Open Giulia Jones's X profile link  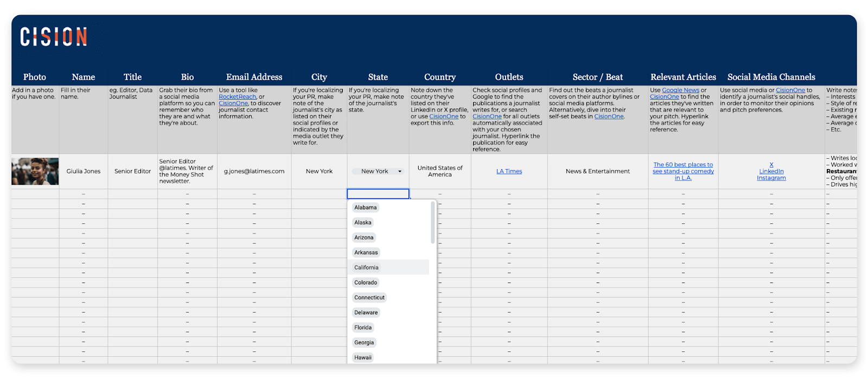click(x=771, y=165)
